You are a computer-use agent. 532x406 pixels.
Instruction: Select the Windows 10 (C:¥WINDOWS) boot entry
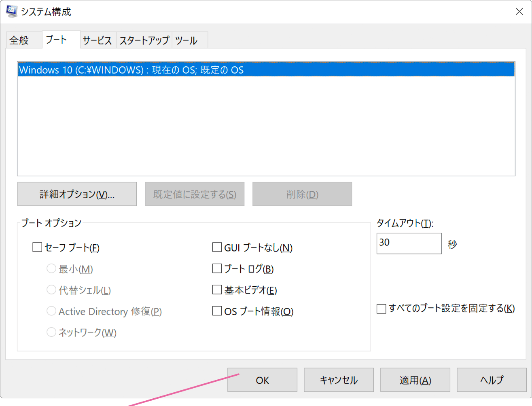pyautogui.click(x=266, y=70)
